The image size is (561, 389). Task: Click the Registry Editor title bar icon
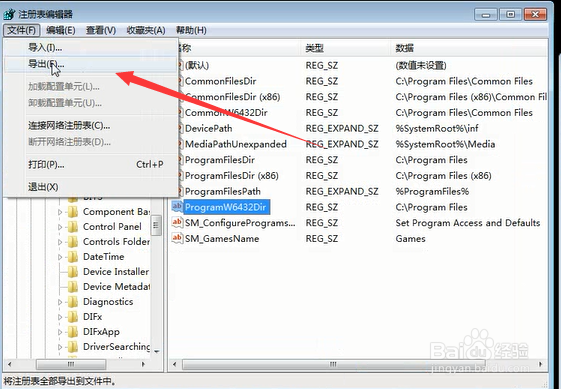point(9,14)
